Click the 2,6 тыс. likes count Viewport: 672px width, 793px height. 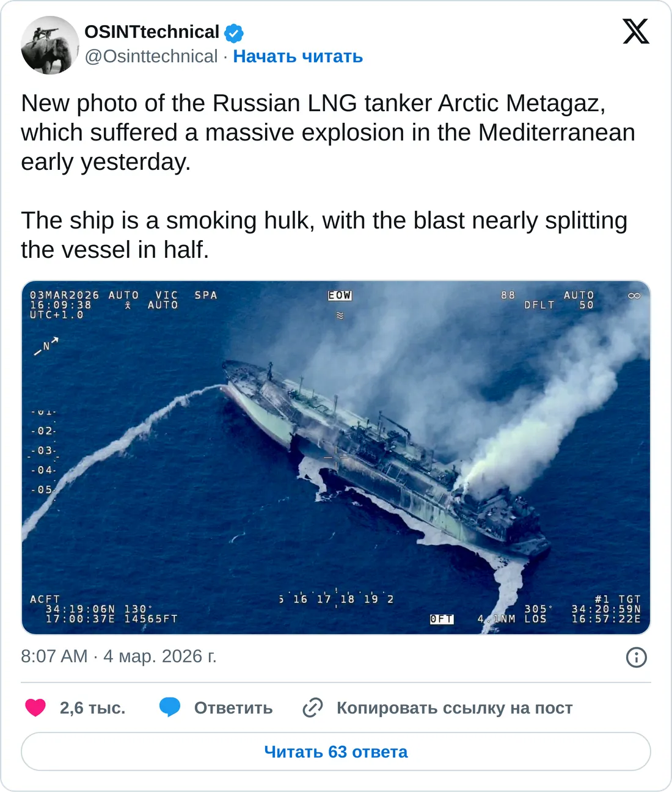[x=92, y=707]
